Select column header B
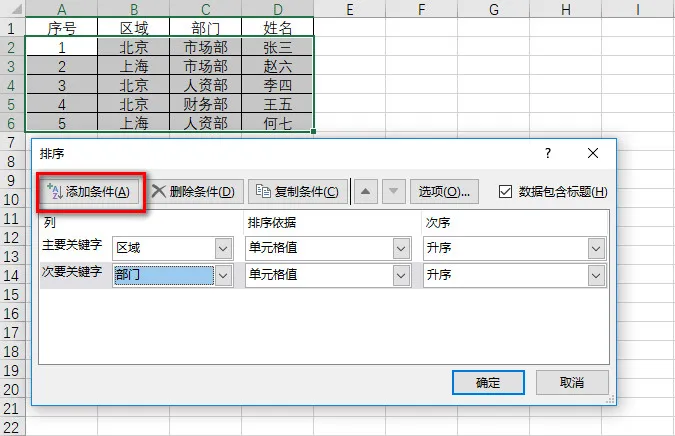 coord(134,9)
